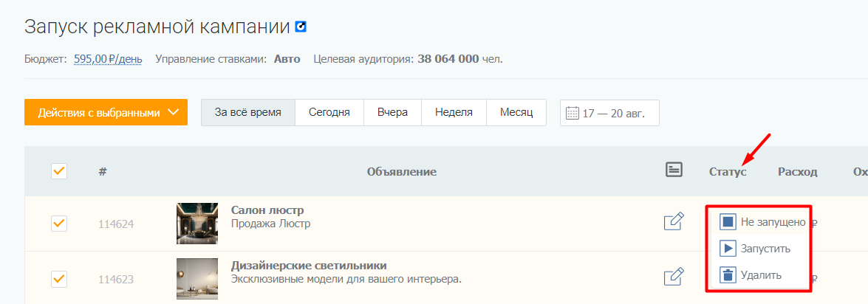Click the trash icon to delete ad
The width and height of the screenshot is (868, 304).
pos(728,275)
